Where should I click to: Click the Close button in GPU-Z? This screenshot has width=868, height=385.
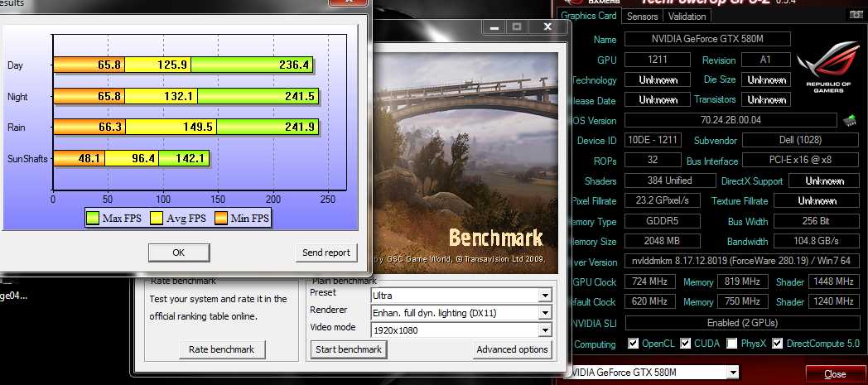coord(835,374)
